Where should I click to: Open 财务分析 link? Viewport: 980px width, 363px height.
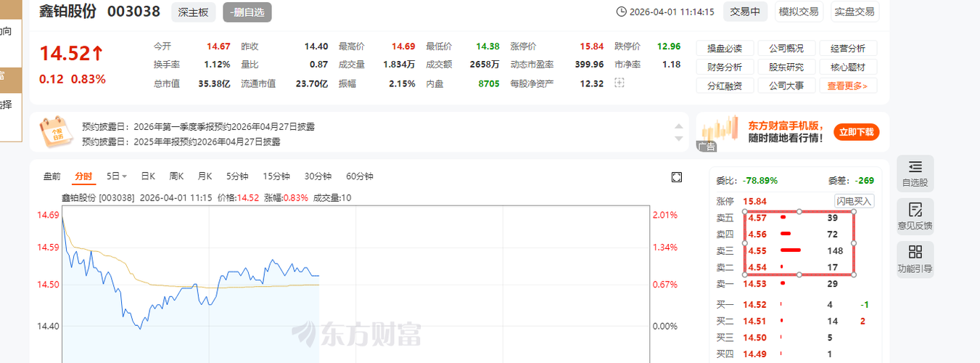(725, 68)
